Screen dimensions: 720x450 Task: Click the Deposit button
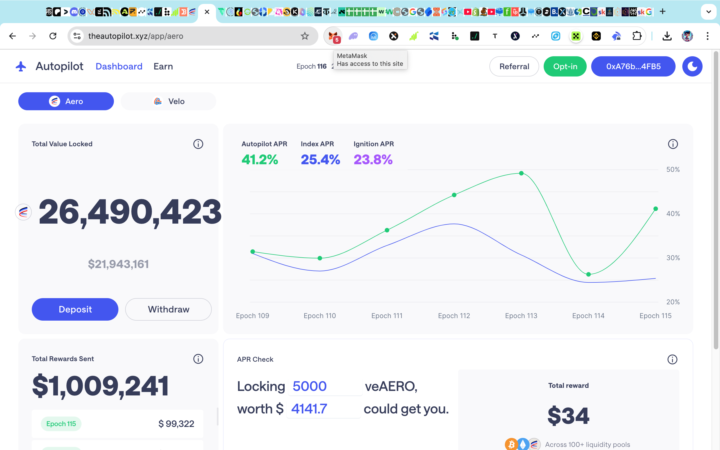click(x=75, y=309)
